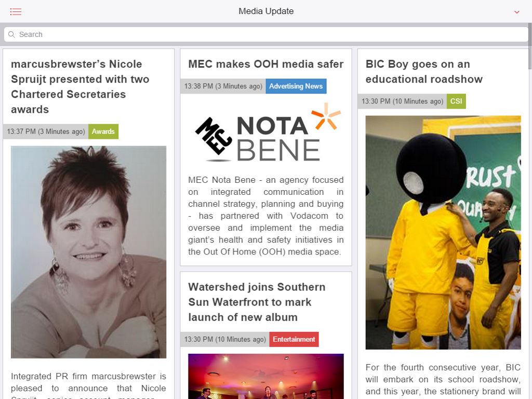The width and height of the screenshot is (532, 399).
Task: Select the green Awards category tag
Action: point(103,131)
